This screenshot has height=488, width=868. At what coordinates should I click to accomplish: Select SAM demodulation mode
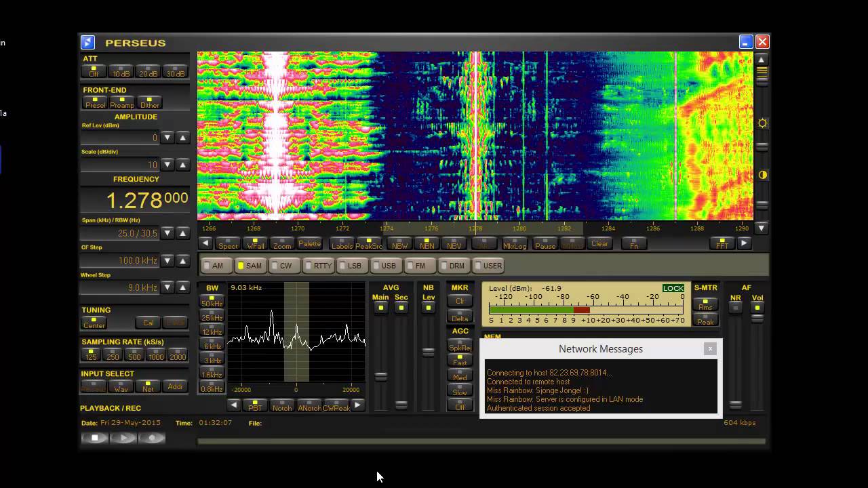click(250, 266)
